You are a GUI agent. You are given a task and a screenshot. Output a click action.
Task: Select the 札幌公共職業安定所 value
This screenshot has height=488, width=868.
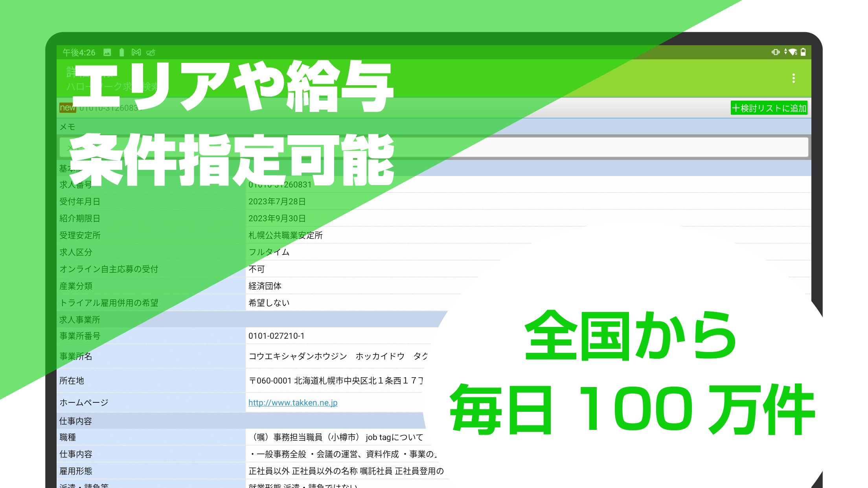pyautogui.click(x=285, y=235)
